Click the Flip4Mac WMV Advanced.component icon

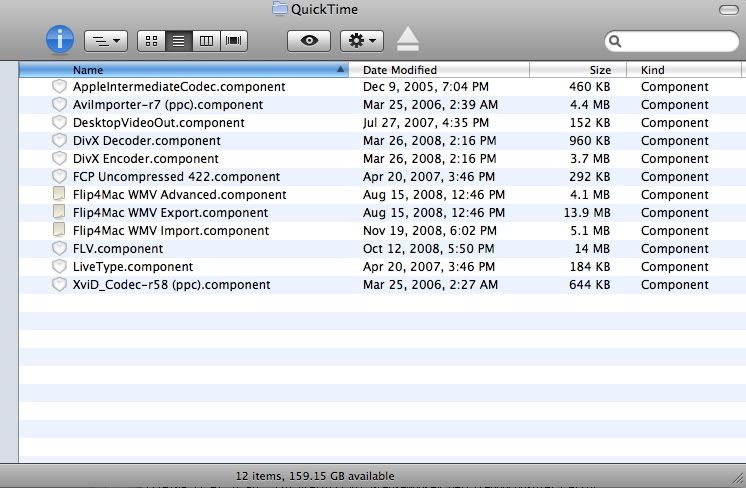tap(59, 194)
